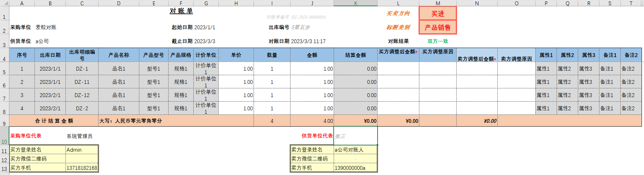Click the 卖方手机 number 1390000000a
Viewport: 644px width, 175px height.
coord(350,168)
